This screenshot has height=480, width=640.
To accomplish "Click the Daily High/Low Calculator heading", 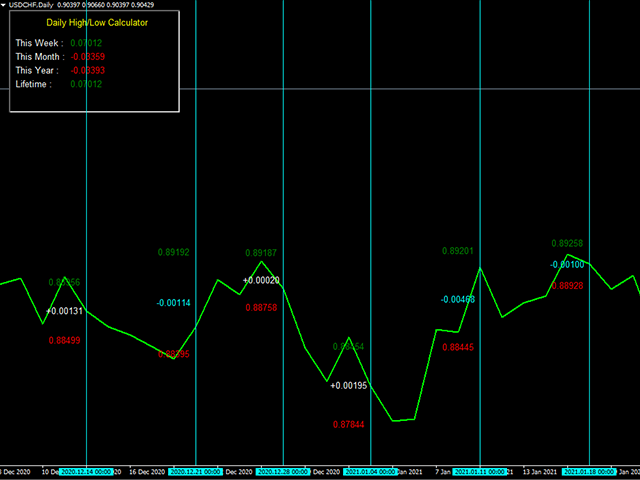I will click(97, 23).
